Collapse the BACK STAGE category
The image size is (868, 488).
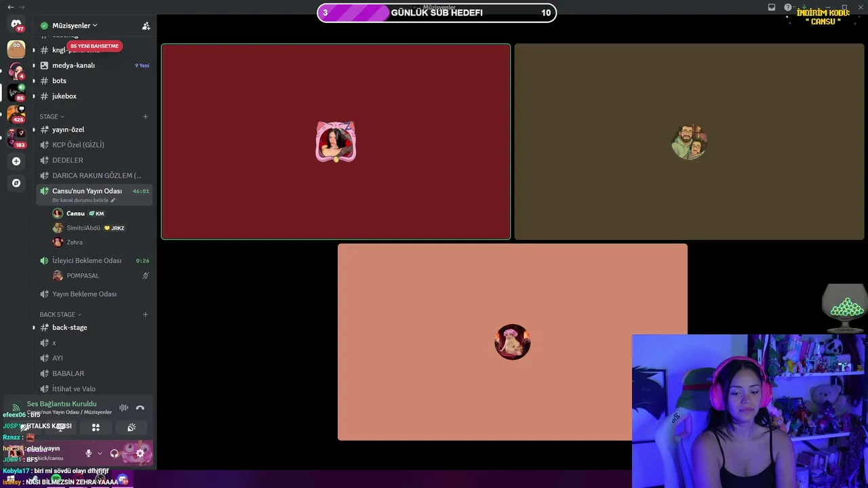pos(60,314)
